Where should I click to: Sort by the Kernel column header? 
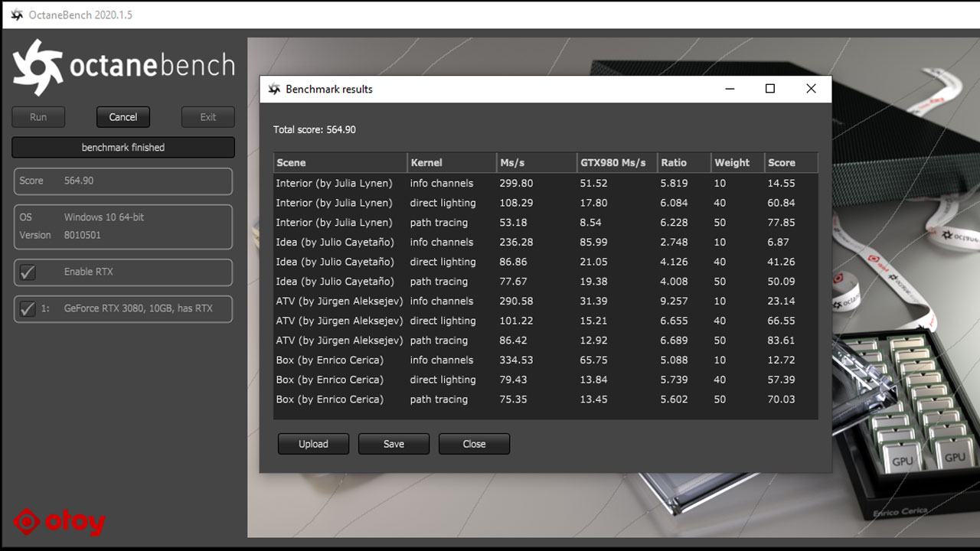(452, 162)
